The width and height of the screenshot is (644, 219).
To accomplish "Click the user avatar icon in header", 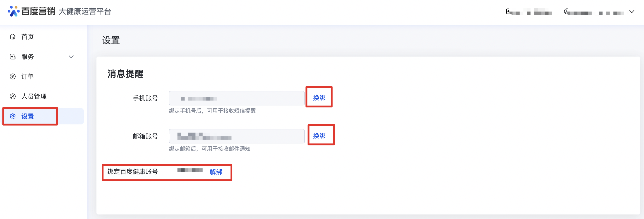I will (x=567, y=12).
